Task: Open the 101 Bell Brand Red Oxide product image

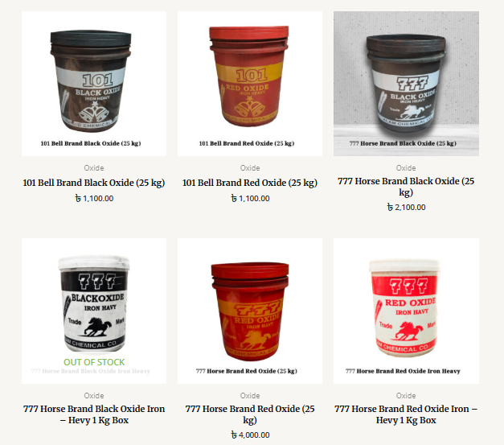Action: coord(250,84)
